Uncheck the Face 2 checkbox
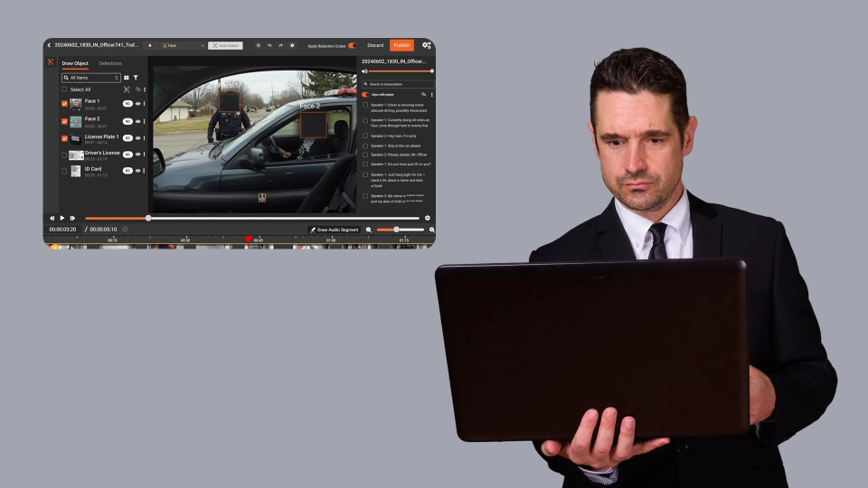This screenshot has width=868, height=488. coord(64,121)
